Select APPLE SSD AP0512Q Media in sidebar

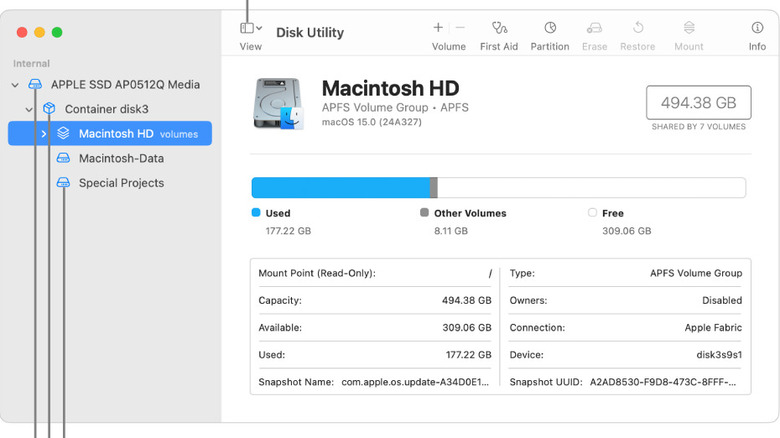(125, 85)
